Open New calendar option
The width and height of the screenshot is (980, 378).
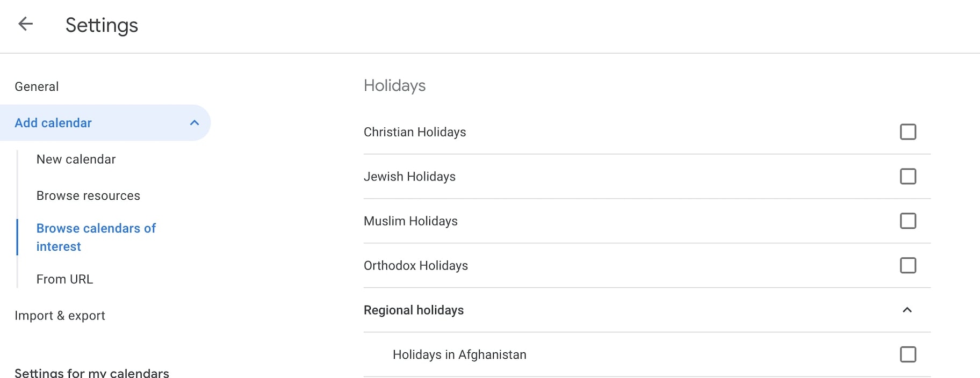(x=76, y=159)
